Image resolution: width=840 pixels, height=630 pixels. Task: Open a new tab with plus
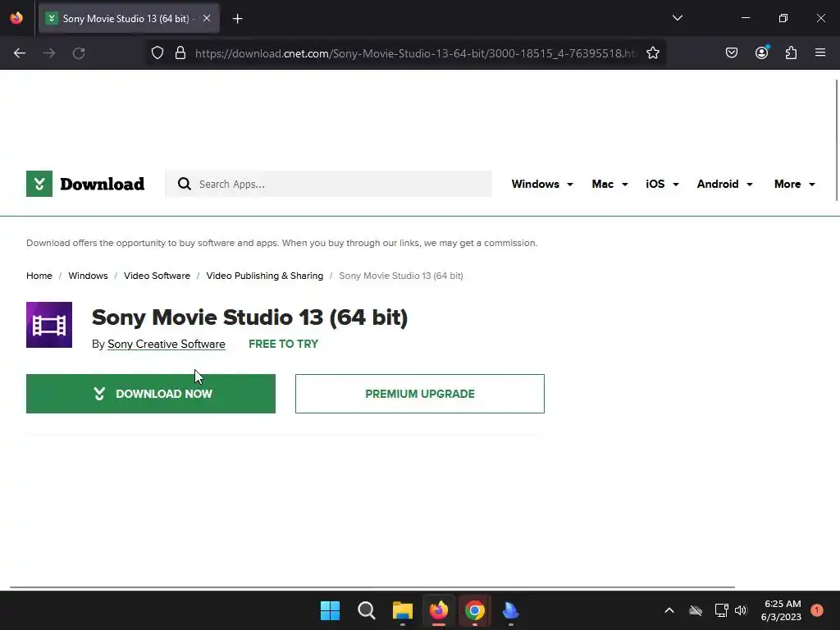pyautogui.click(x=237, y=19)
